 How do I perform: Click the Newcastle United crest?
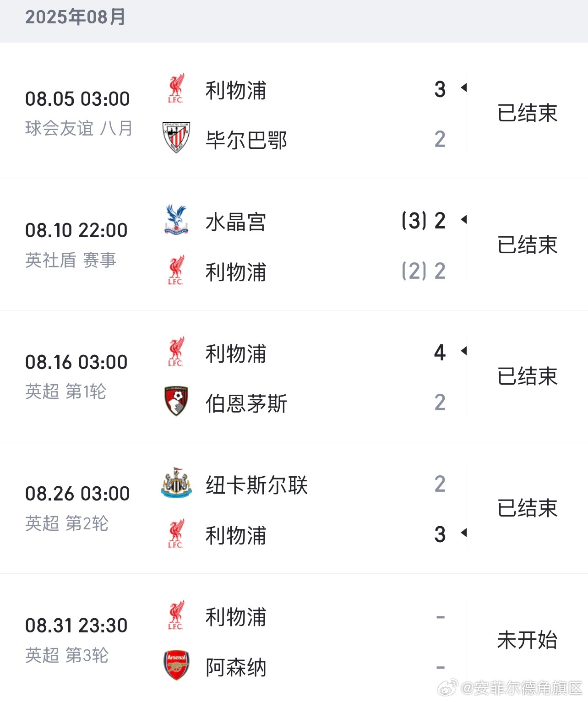176,483
